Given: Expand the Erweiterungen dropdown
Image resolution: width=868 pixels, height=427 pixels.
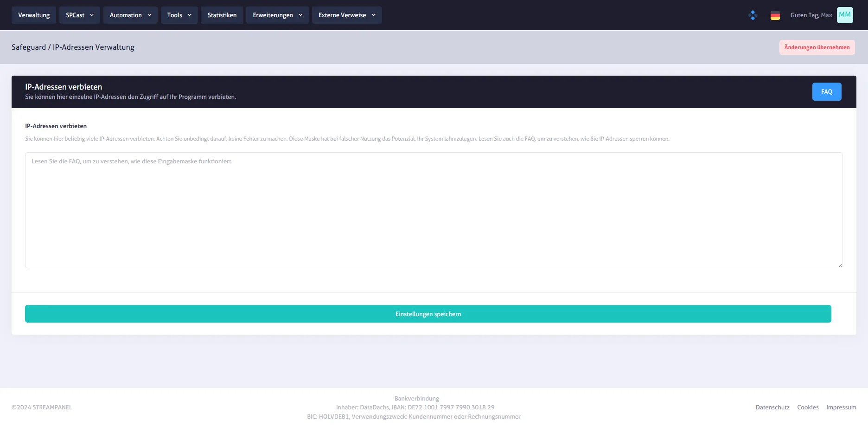Looking at the screenshot, I should 277,15.
